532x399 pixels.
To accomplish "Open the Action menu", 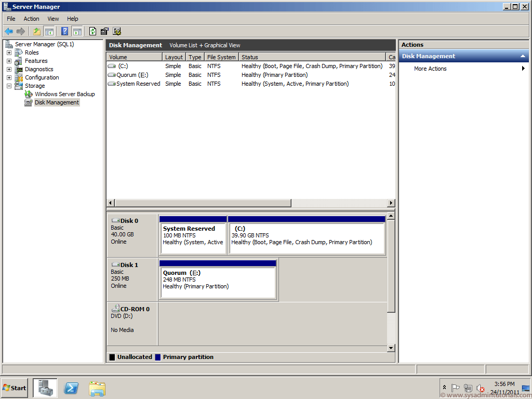I will (31, 19).
